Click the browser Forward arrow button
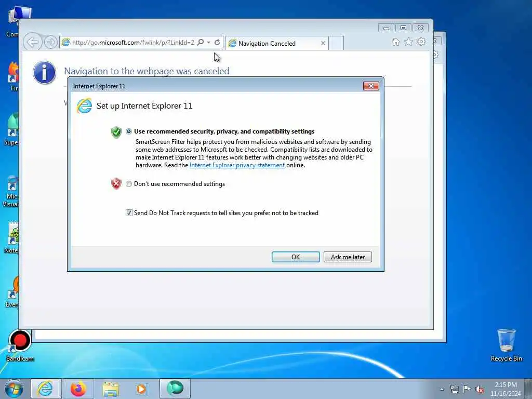 [x=50, y=43]
